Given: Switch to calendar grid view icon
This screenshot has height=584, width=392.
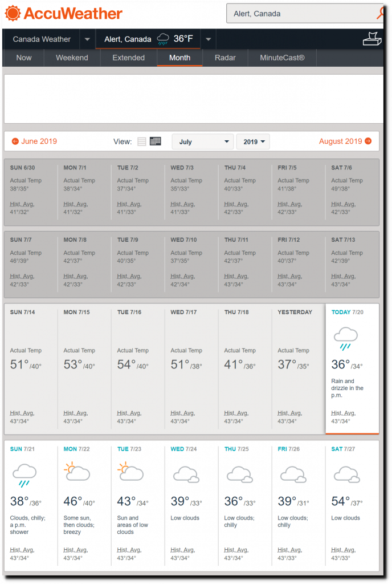Looking at the screenshot, I should (156, 141).
